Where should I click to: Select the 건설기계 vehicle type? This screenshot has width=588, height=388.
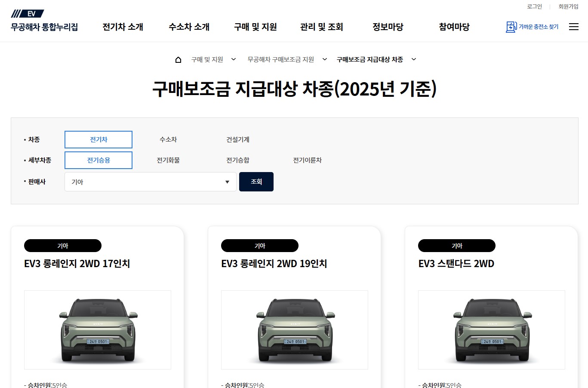tap(238, 139)
